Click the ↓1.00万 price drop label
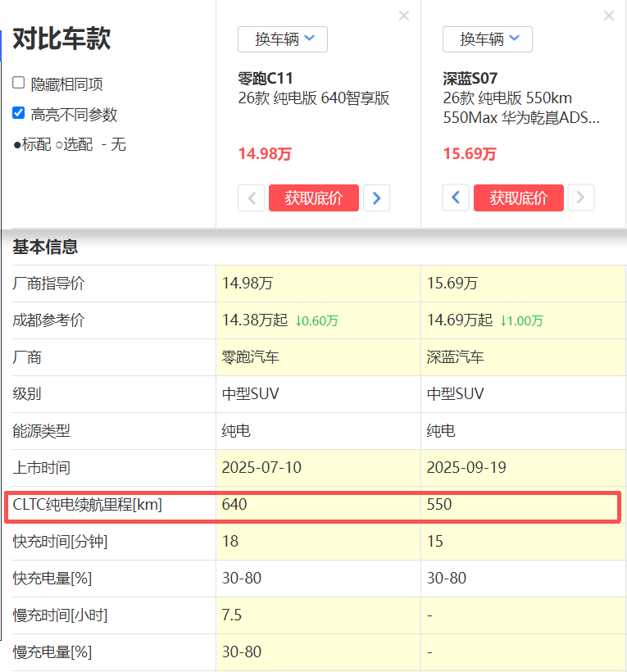The height and width of the screenshot is (672, 627). point(521,321)
